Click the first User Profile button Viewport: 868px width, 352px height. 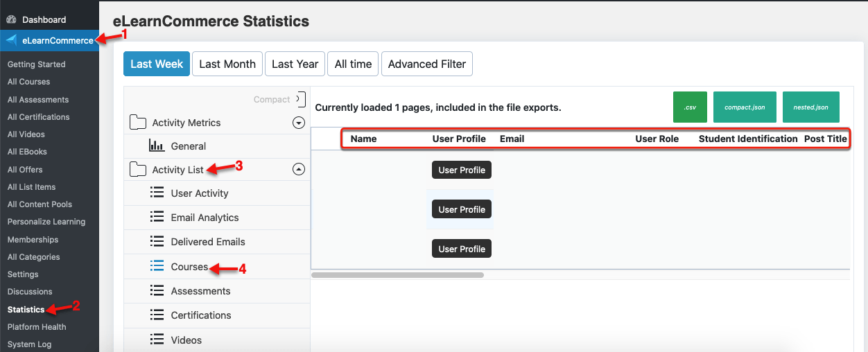point(462,170)
